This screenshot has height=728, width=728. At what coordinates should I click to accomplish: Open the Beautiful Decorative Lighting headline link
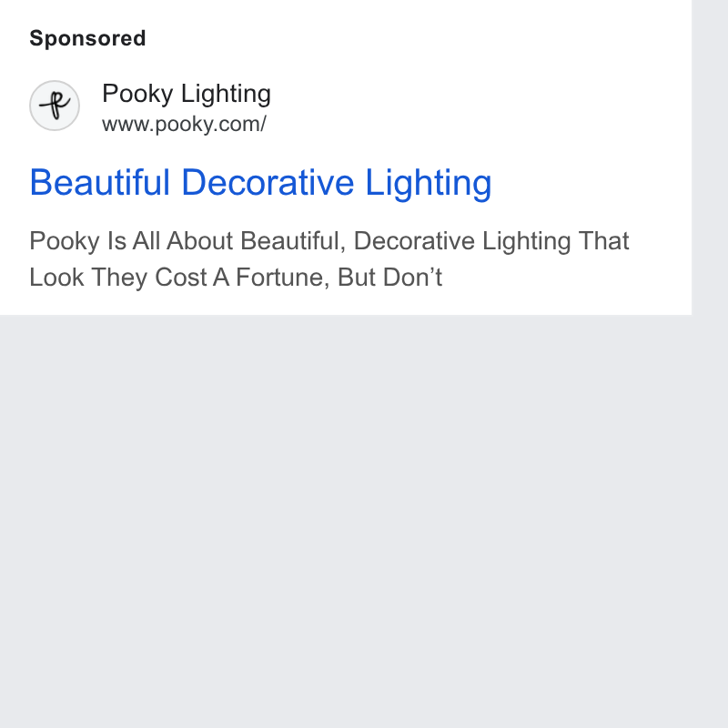tap(260, 183)
